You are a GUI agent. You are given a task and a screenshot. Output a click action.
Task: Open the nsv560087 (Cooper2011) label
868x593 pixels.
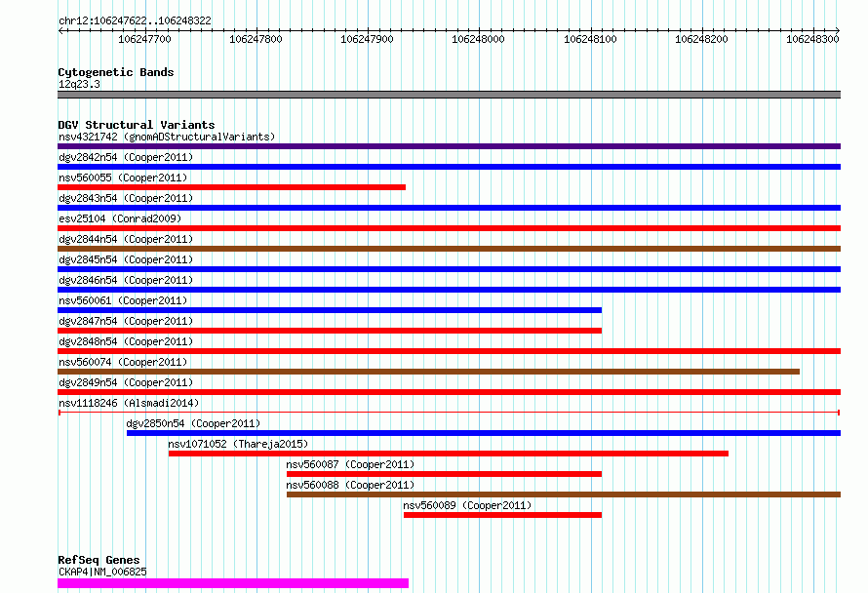click(x=350, y=464)
